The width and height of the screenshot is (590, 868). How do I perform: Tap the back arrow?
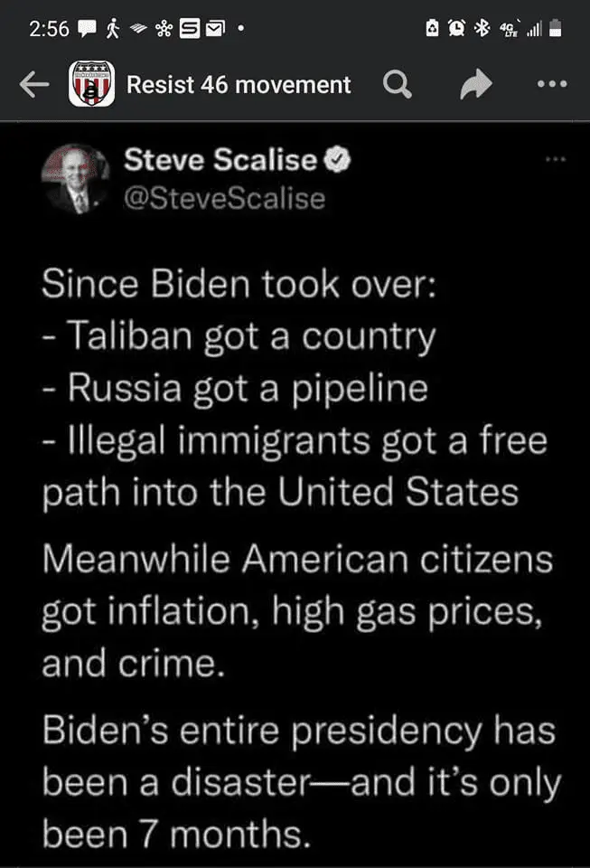33,85
